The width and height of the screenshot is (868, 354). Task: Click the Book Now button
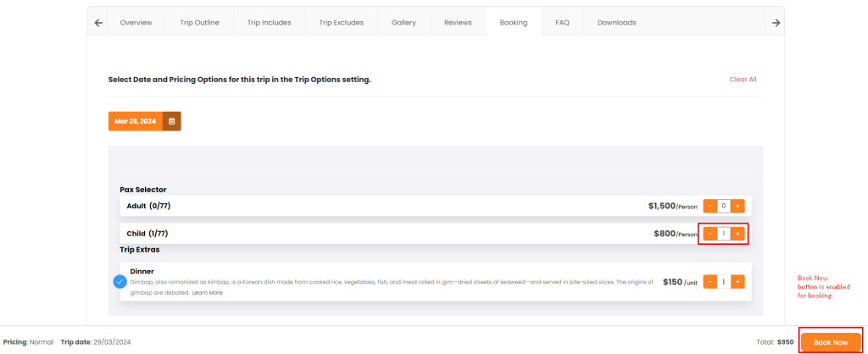click(x=831, y=342)
